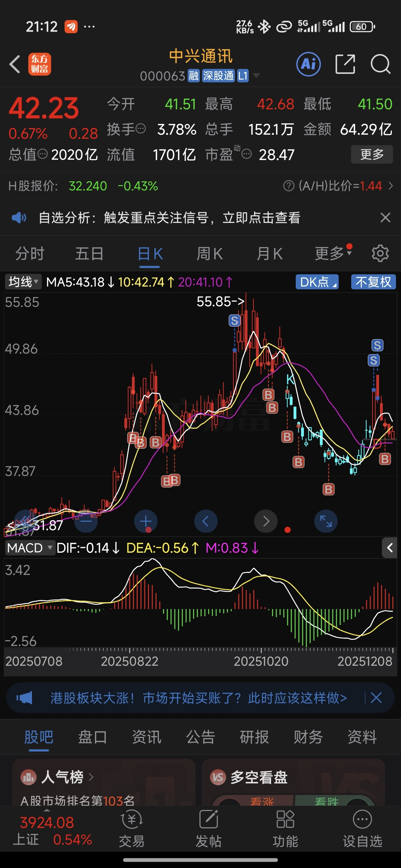Tap the VS 多空看盘 icon
Screen dimensions: 401x868
218,777
